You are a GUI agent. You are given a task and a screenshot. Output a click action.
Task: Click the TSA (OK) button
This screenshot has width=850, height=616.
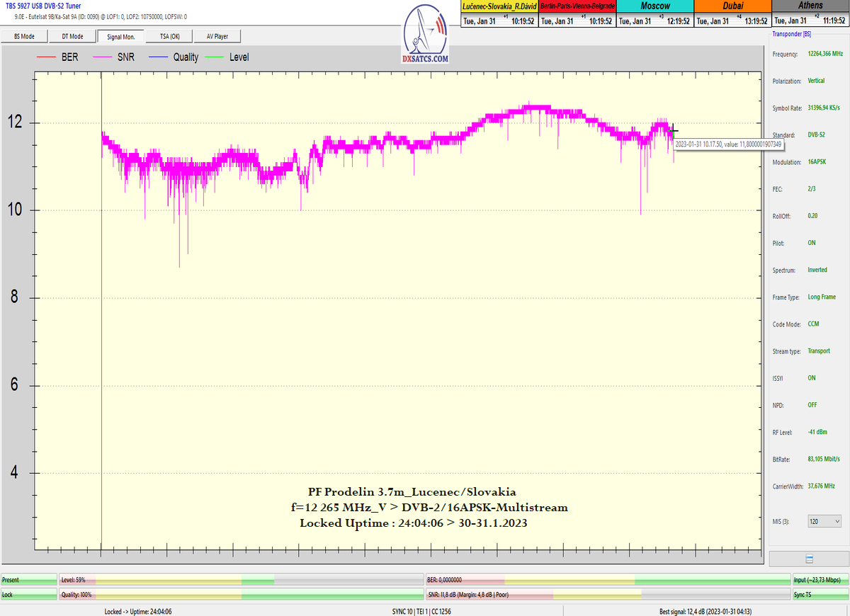click(x=169, y=36)
